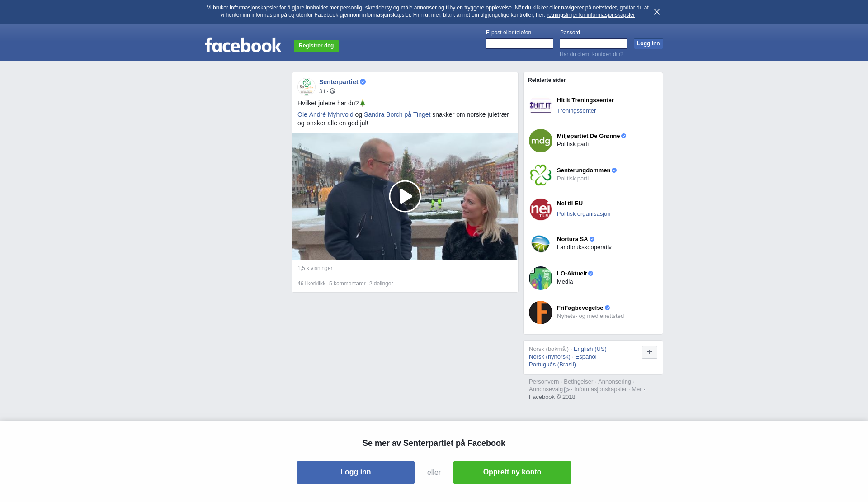The image size is (868, 502).
Task: Open the Hit It Treningssenter logo
Action: click(x=541, y=106)
